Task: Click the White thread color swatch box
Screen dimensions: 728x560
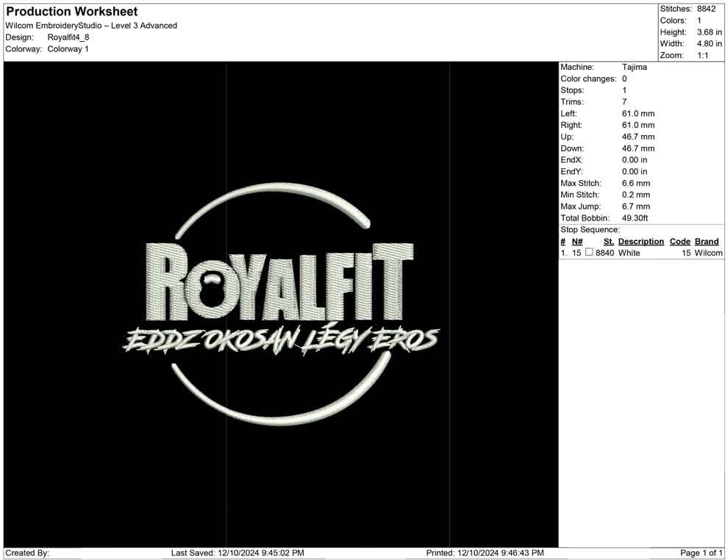Action: [589, 252]
